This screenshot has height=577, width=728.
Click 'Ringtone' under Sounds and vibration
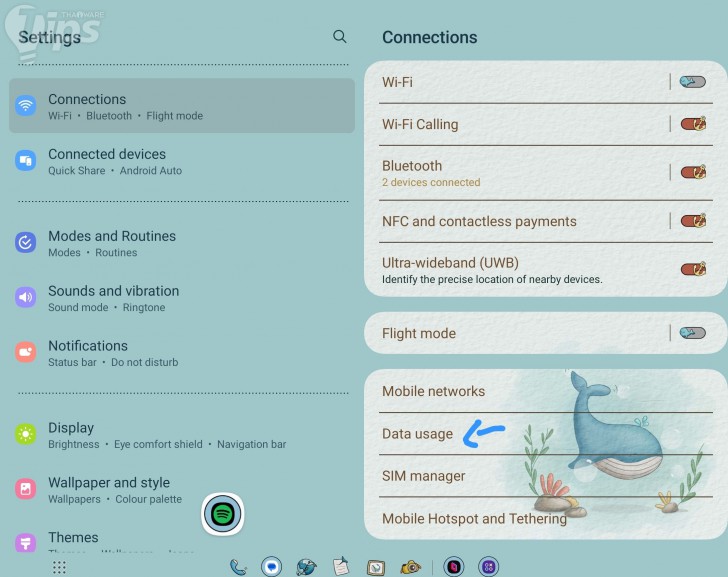point(144,307)
